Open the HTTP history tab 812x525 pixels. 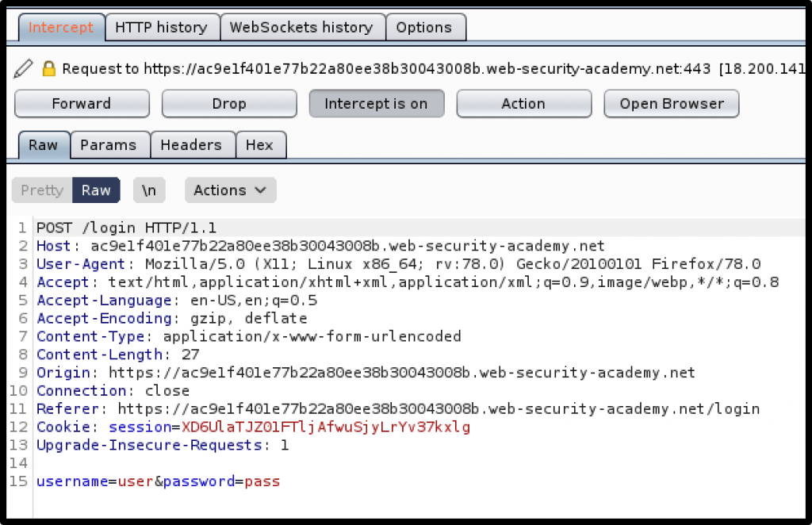click(162, 26)
